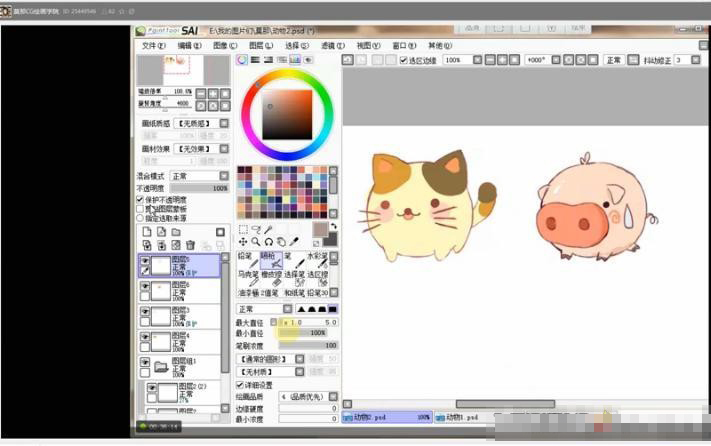
Task: Select the zoom magnifier tool
Action: pyautogui.click(x=256, y=242)
